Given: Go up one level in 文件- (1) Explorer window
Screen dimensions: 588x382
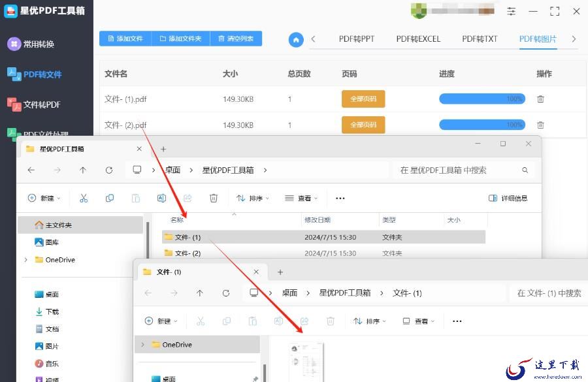Looking at the screenshot, I should click(200, 293).
